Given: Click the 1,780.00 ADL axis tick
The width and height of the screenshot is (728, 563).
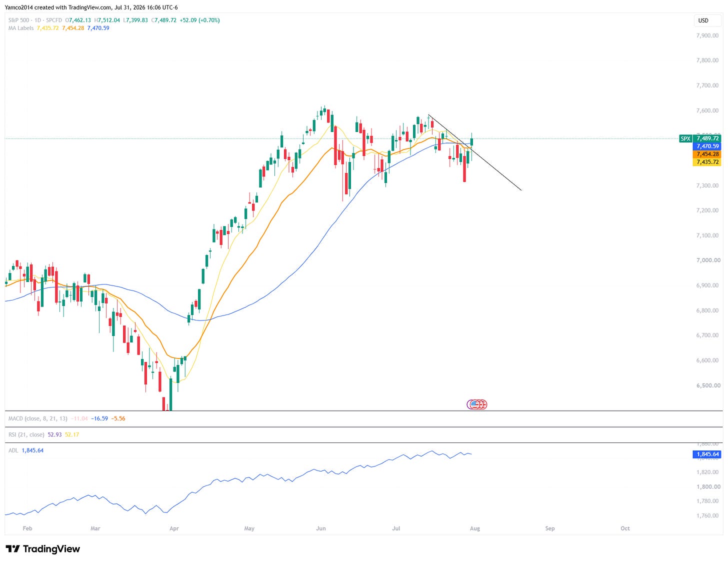Looking at the screenshot, I should (x=708, y=501).
